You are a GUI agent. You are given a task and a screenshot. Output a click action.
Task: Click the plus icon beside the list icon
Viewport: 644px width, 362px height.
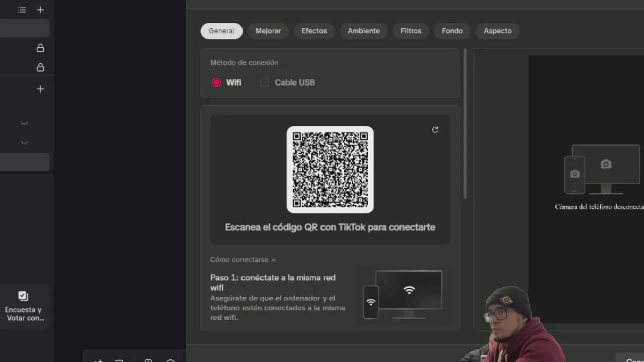click(x=40, y=10)
